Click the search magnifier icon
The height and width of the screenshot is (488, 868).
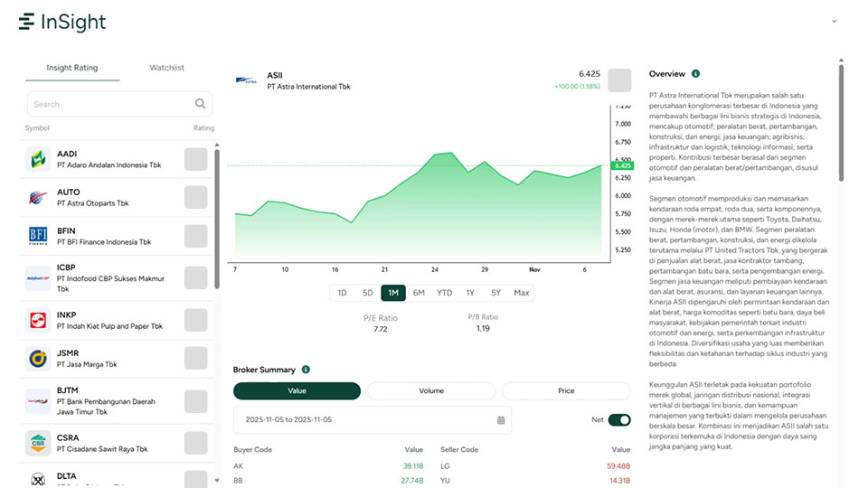200,104
